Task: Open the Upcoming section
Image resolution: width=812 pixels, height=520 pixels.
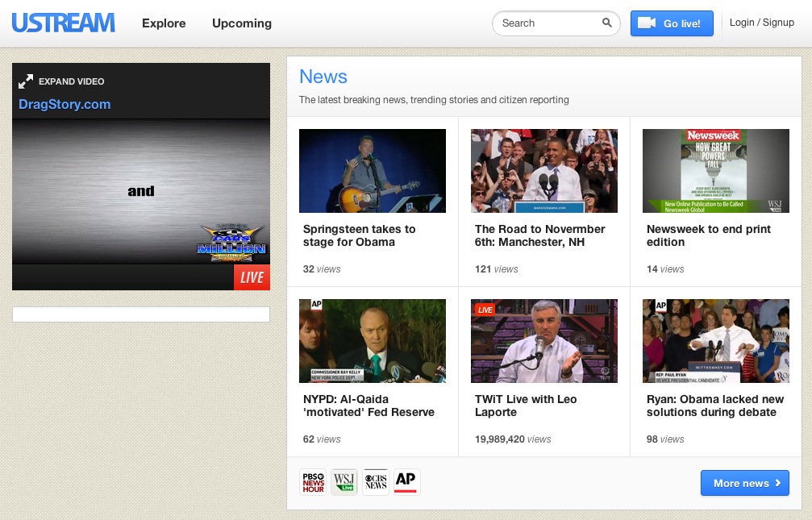Action: tap(241, 23)
